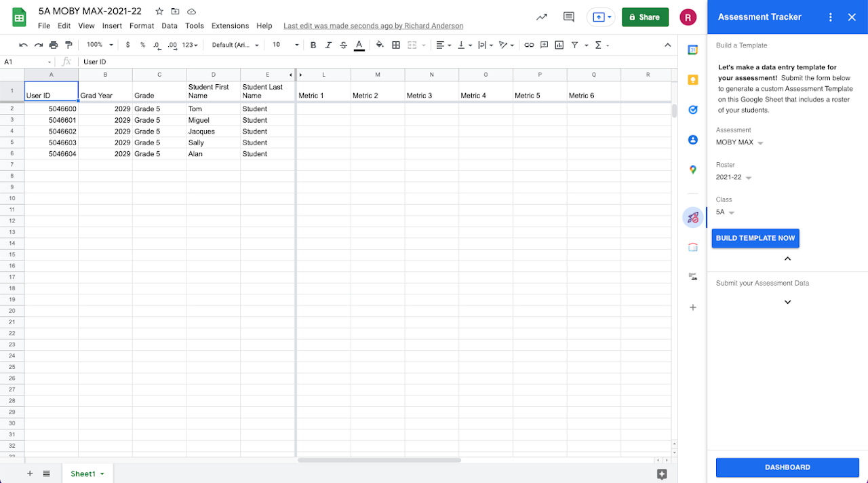Open Contacts in side panel
This screenshot has width=868, height=483.
click(693, 140)
